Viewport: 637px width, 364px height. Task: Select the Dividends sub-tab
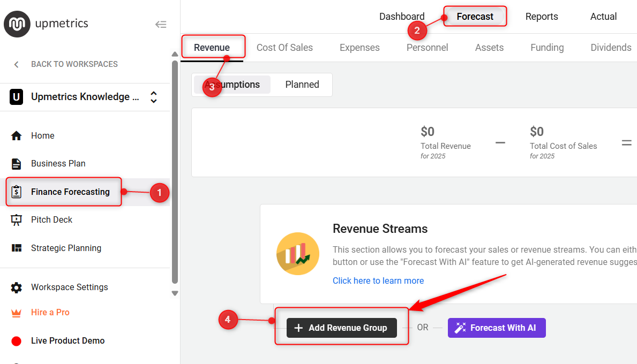tap(611, 48)
